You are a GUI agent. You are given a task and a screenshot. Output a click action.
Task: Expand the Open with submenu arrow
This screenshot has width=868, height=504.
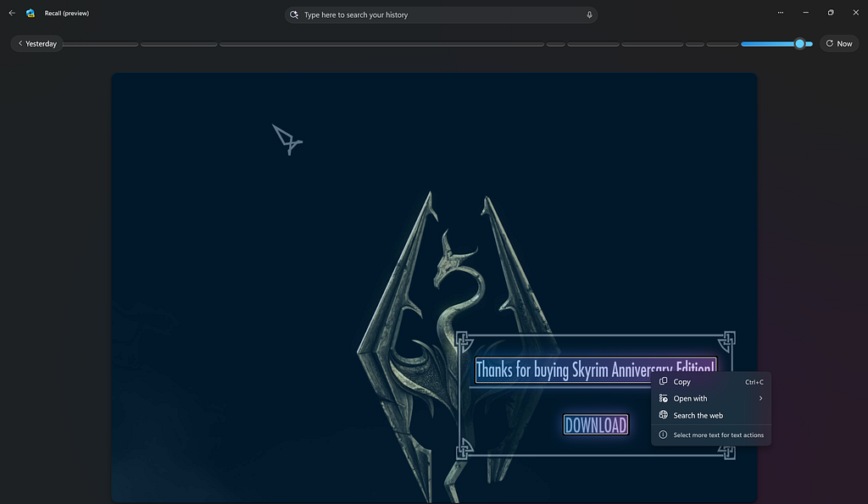point(760,398)
